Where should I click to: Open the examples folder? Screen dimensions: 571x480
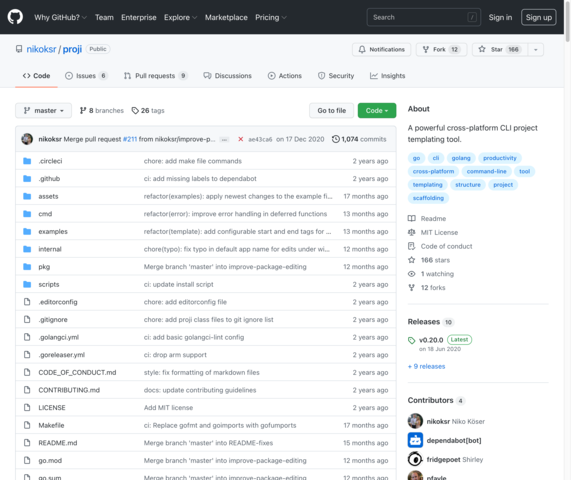click(x=53, y=231)
